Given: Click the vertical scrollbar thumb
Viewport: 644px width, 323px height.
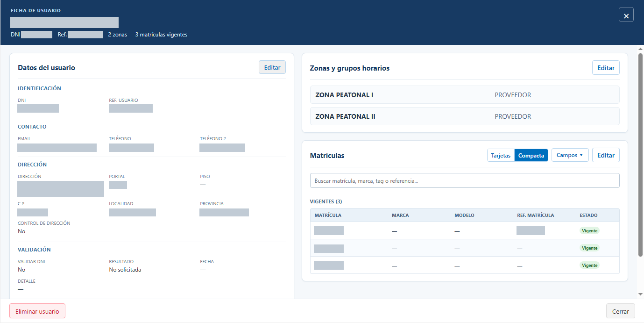Looking at the screenshot, I should 640,155.
